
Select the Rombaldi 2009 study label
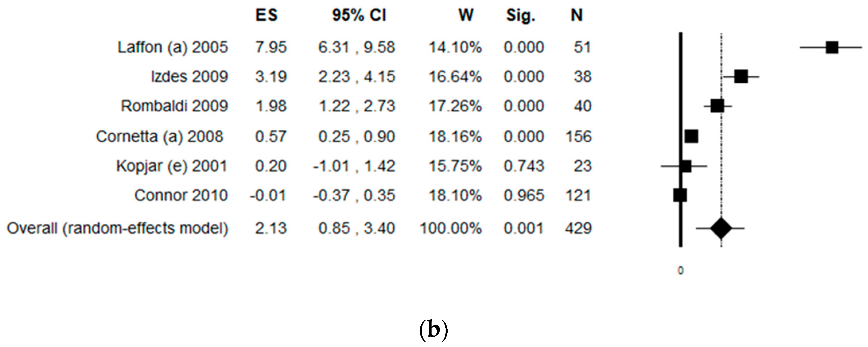174,106
